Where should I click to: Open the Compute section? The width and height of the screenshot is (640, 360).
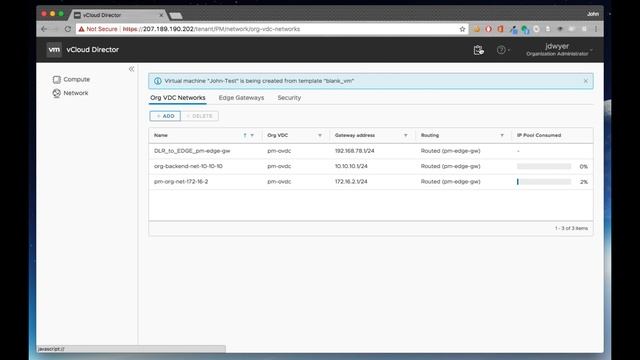pos(71,79)
